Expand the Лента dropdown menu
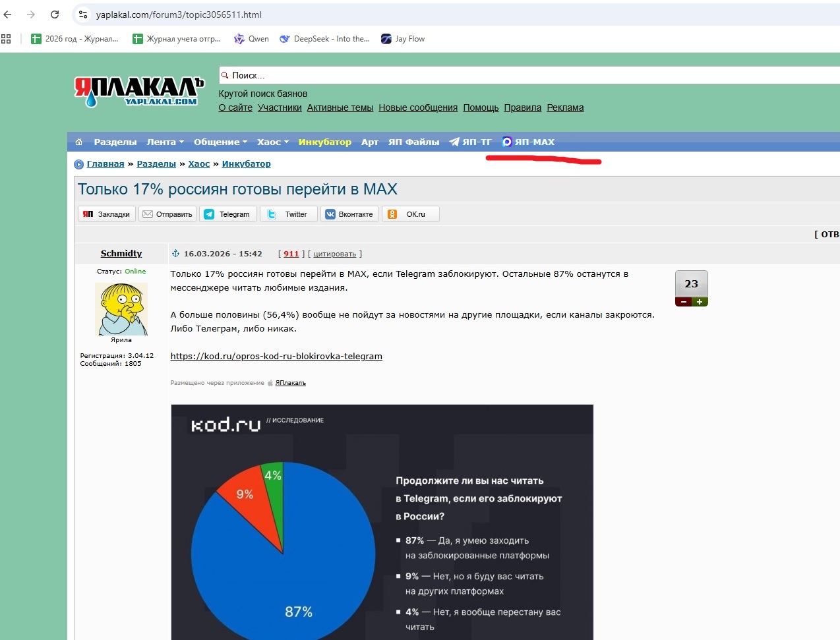The height and width of the screenshot is (640, 840). tap(165, 142)
